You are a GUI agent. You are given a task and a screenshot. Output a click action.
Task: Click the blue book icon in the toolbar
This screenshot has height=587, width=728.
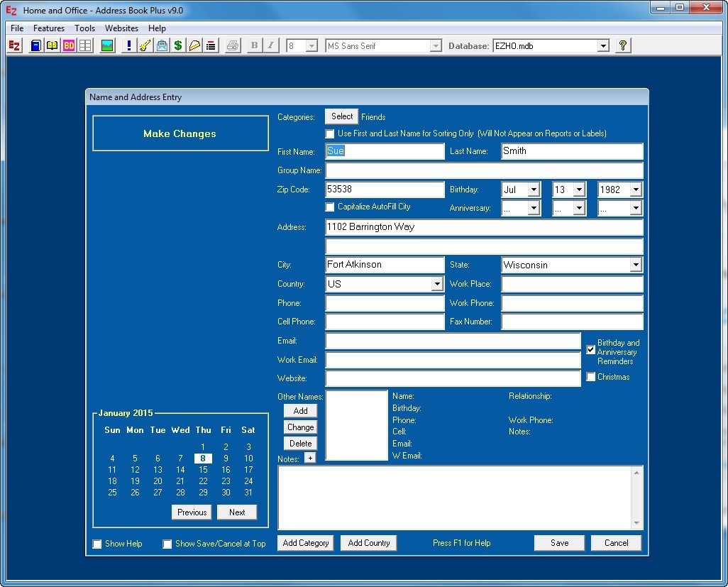coord(35,45)
